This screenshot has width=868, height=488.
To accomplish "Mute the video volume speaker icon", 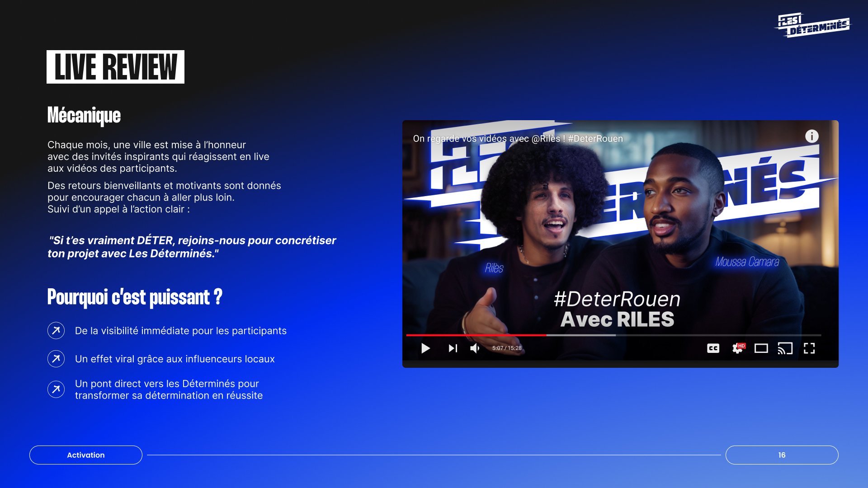I will tap(475, 348).
